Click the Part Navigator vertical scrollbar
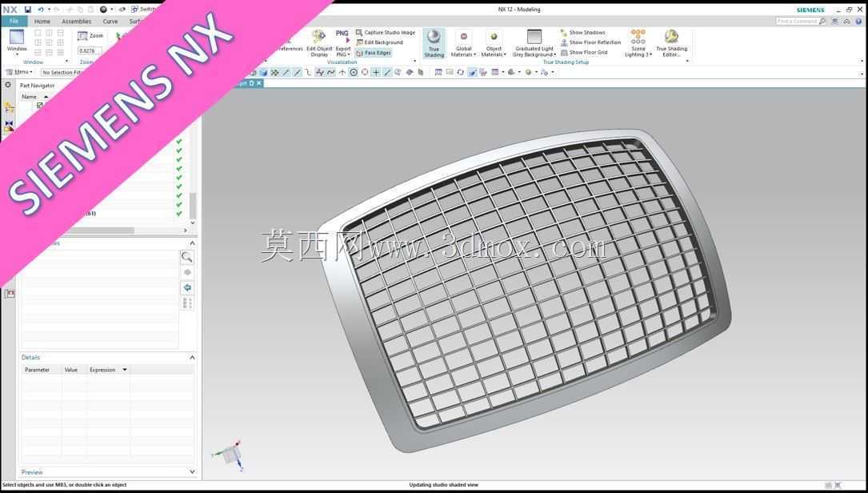The height and width of the screenshot is (493, 868). (193, 206)
